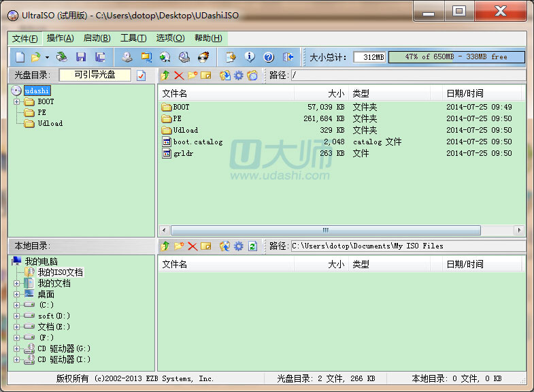534x392 pixels.
Task: Select the udashi root tree node
Action: click(37, 91)
